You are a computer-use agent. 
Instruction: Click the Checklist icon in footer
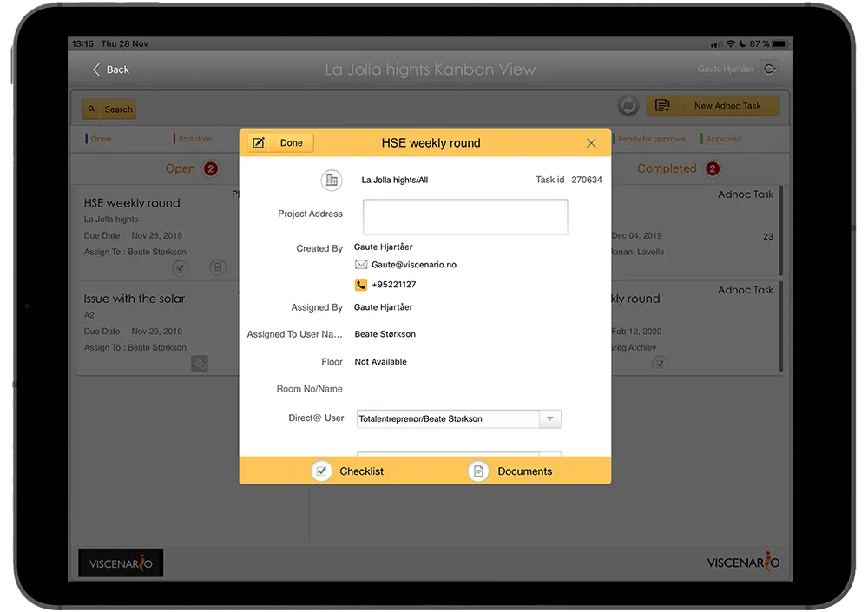[x=322, y=471]
